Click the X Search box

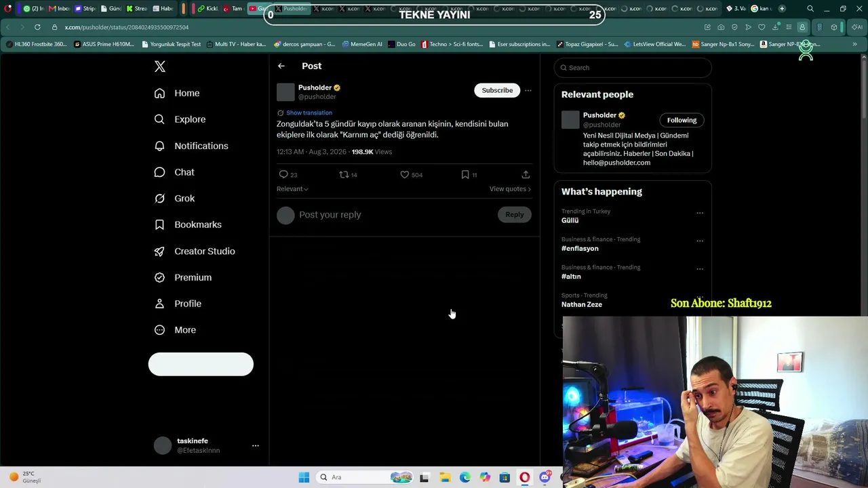pyautogui.click(x=633, y=68)
